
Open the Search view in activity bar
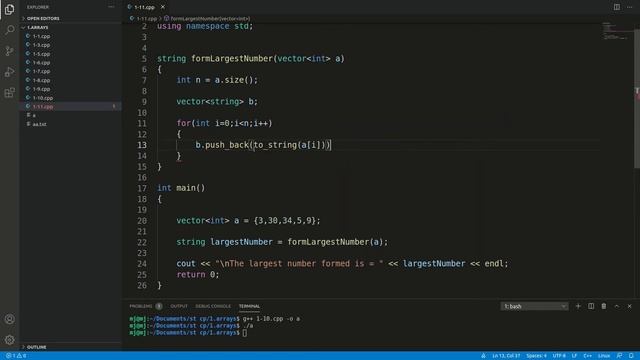tap(9, 30)
